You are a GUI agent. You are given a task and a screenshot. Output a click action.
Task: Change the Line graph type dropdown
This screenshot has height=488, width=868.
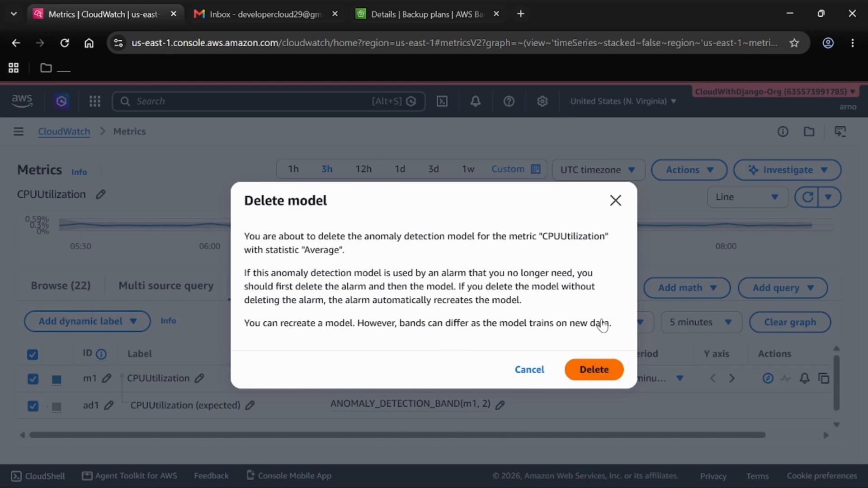tap(747, 197)
